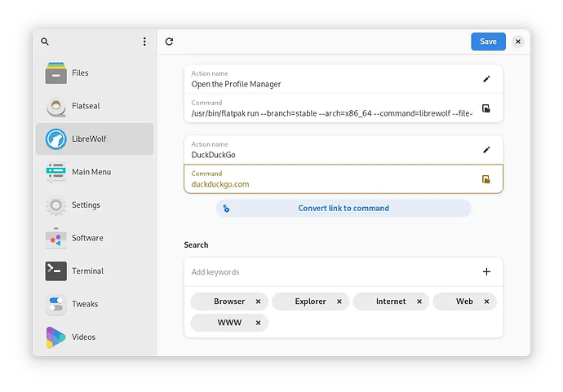Open the search in the sidebar
The height and width of the screenshot is (392, 563).
pos(45,42)
